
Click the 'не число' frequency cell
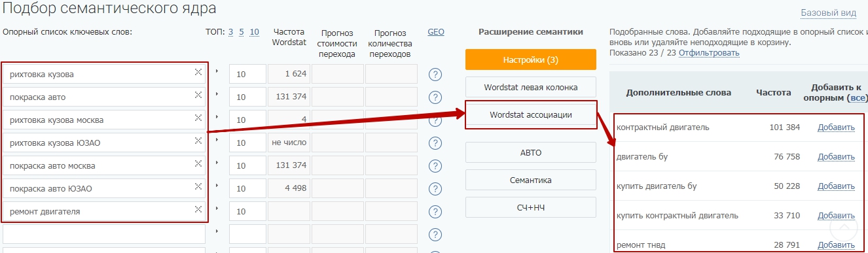(x=289, y=143)
